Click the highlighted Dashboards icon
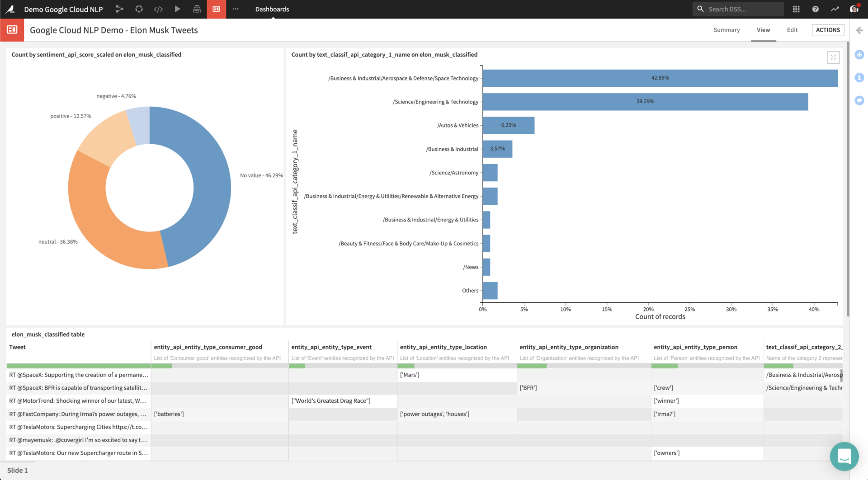Image resolution: width=868 pixels, height=480 pixels. point(216,9)
